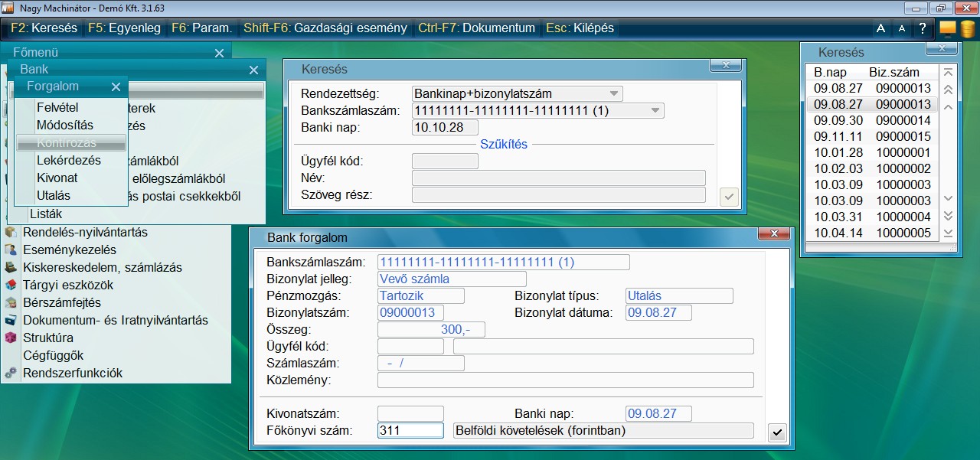
Task: Open Listák in Bank menu
Action: 46,214
